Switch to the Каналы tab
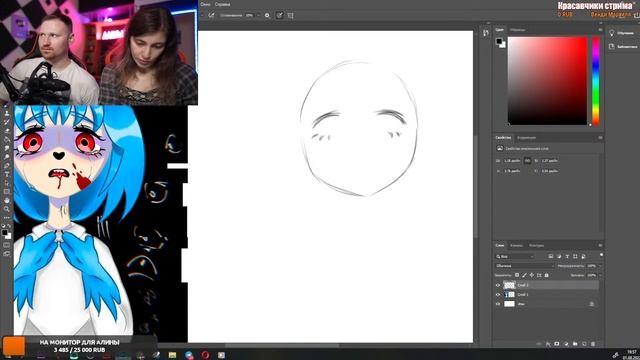This screenshot has height=360, width=640. coord(516,246)
